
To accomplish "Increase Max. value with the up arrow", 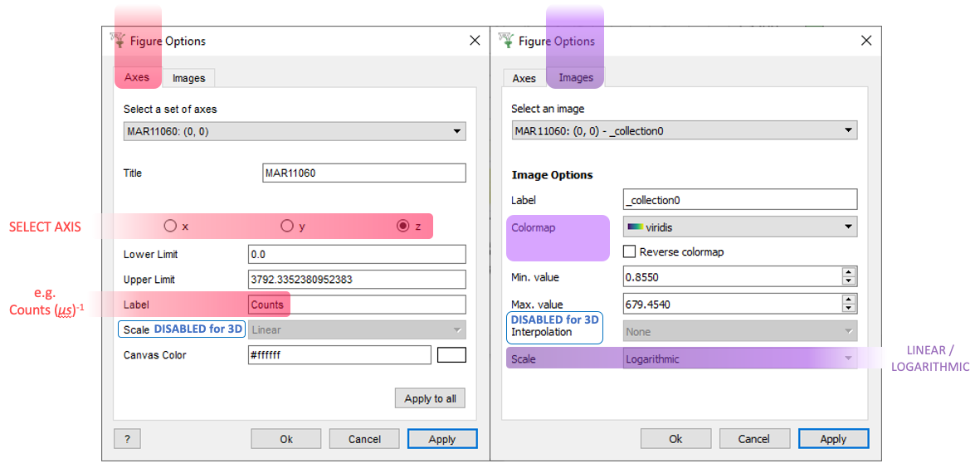I will pos(849,300).
